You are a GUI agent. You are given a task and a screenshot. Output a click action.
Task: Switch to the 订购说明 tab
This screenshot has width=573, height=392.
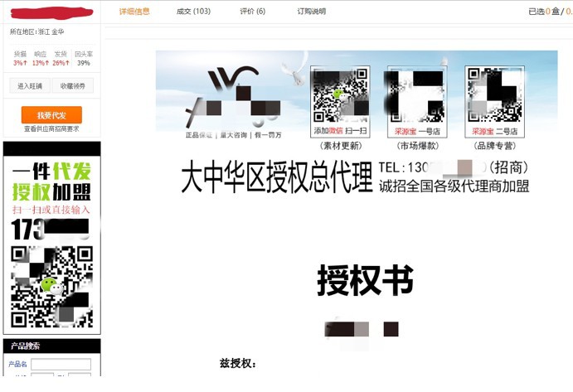click(x=311, y=12)
